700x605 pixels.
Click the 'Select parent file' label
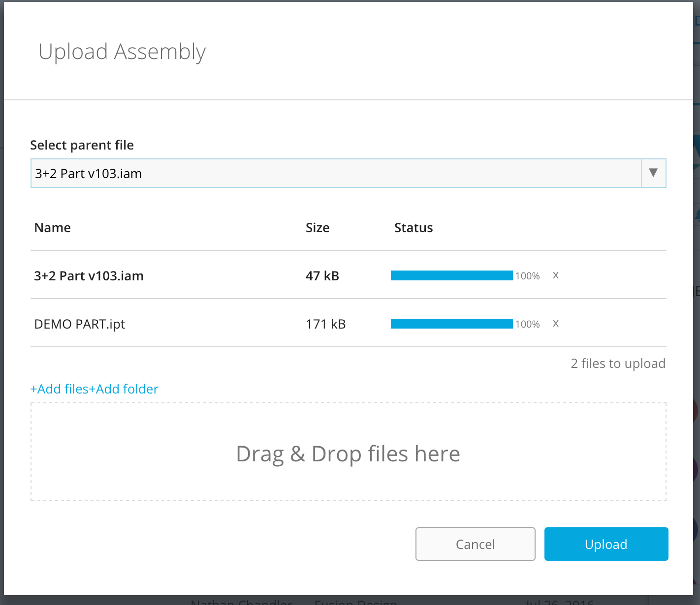pyautogui.click(x=82, y=145)
